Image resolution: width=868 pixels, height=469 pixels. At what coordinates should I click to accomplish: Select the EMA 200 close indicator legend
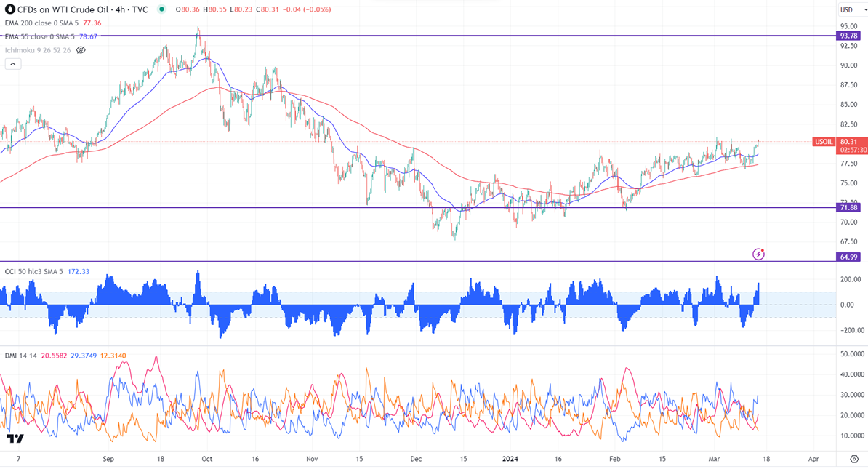click(x=42, y=23)
